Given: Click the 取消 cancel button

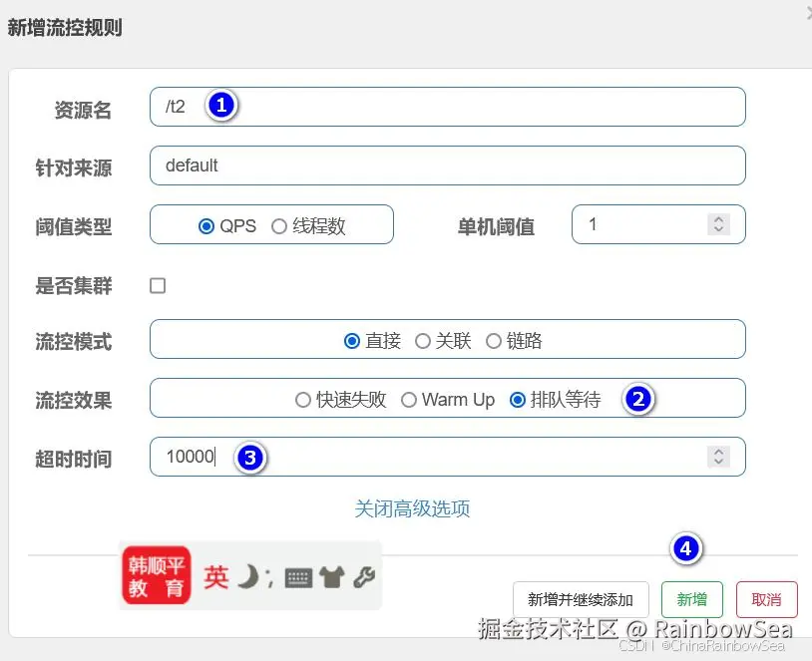Looking at the screenshot, I should (766, 599).
